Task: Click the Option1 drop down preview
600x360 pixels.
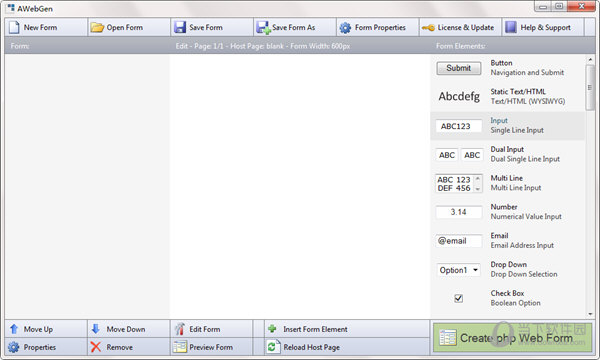Action: tap(458, 270)
